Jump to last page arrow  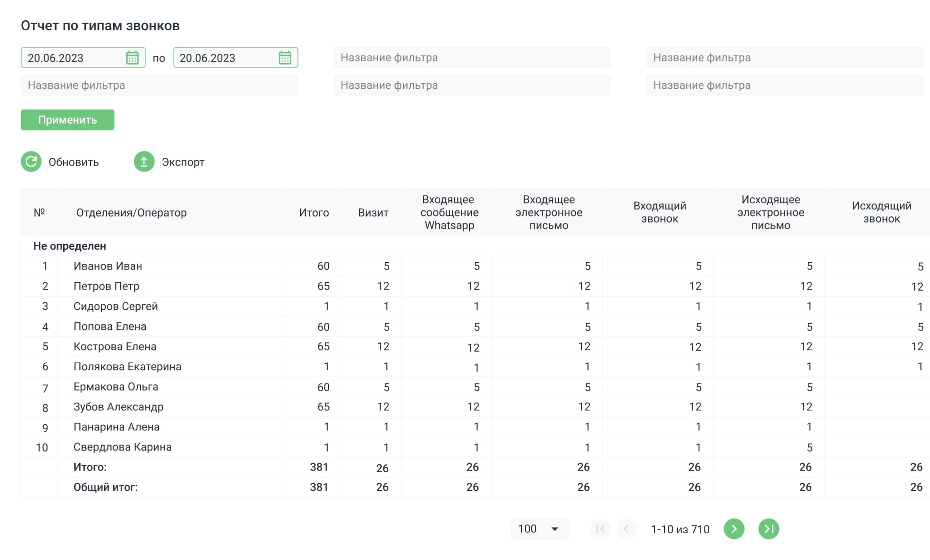[768, 529]
